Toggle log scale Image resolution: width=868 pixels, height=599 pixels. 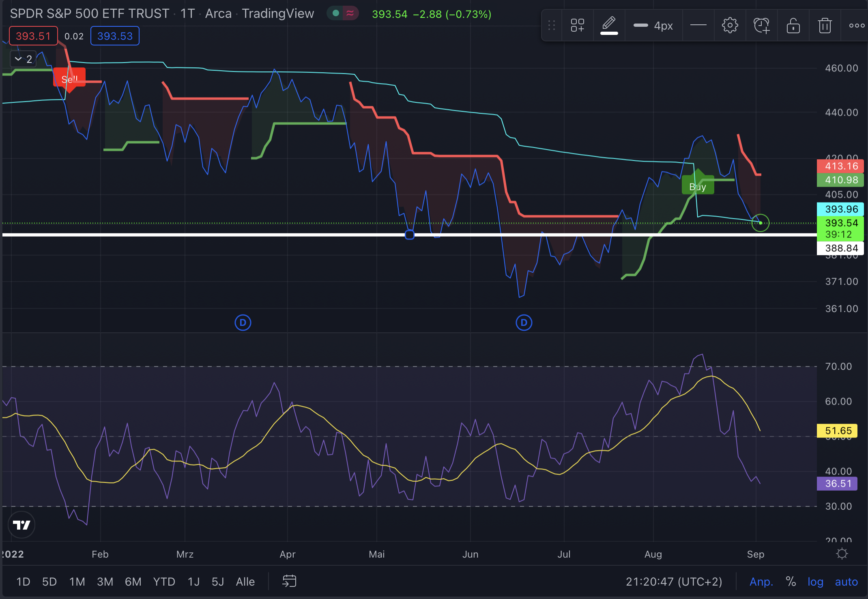[815, 582]
